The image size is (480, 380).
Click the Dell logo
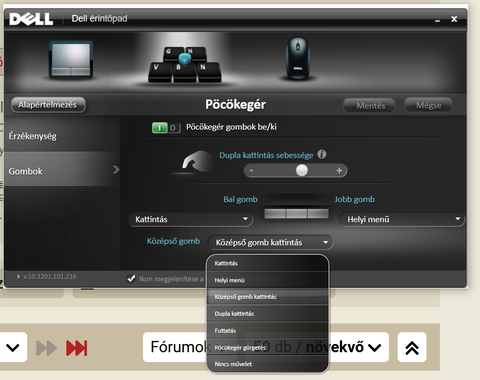click(x=31, y=19)
